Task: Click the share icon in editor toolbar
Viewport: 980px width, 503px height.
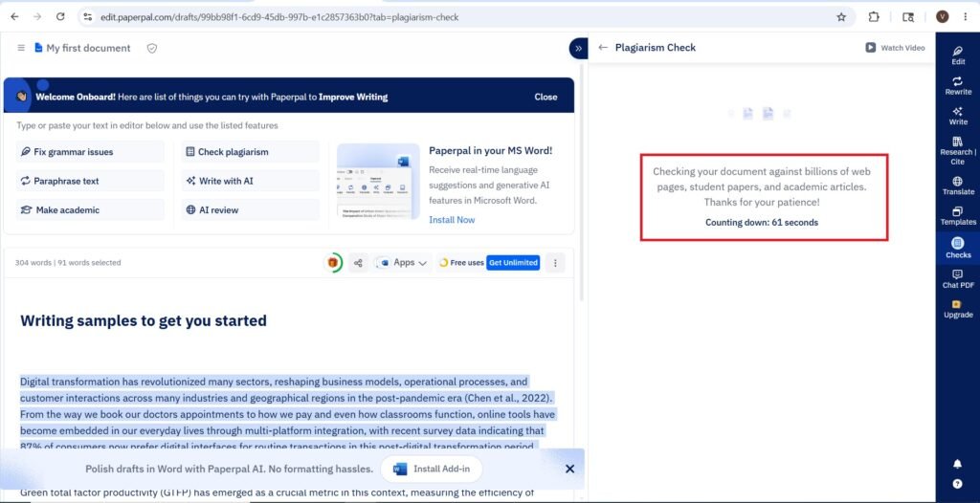Action: coord(358,263)
